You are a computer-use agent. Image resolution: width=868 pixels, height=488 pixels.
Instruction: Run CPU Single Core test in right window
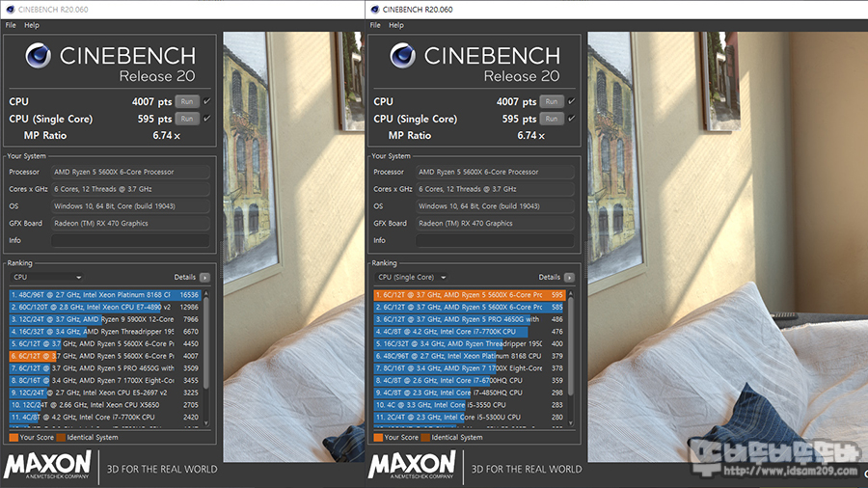(x=552, y=119)
